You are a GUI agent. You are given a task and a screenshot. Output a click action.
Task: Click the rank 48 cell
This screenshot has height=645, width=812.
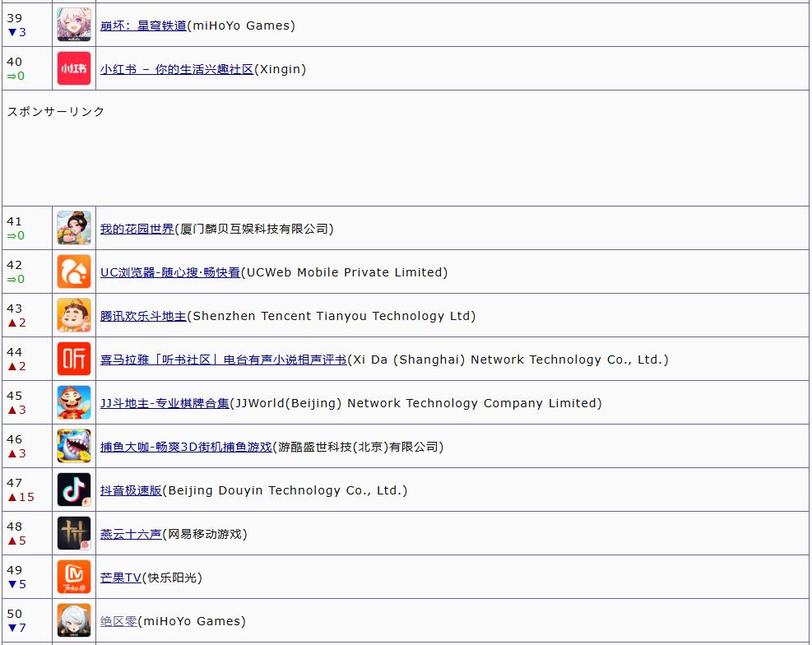(x=27, y=533)
